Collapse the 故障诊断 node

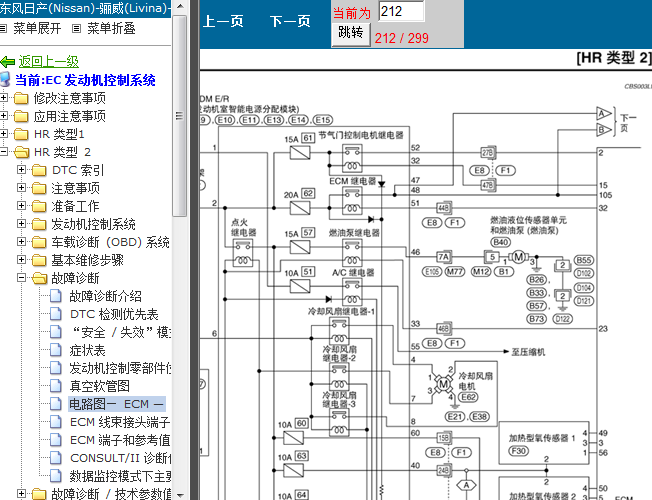22,277
